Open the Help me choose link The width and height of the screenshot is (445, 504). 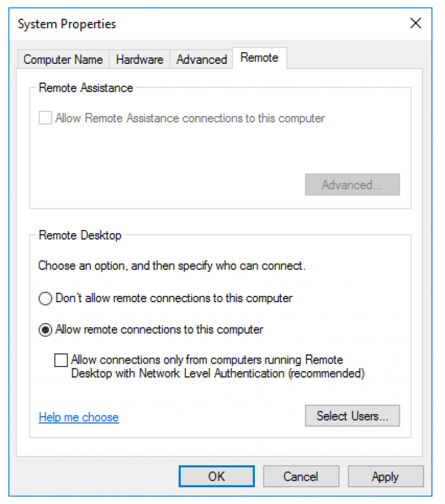[x=79, y=417]
